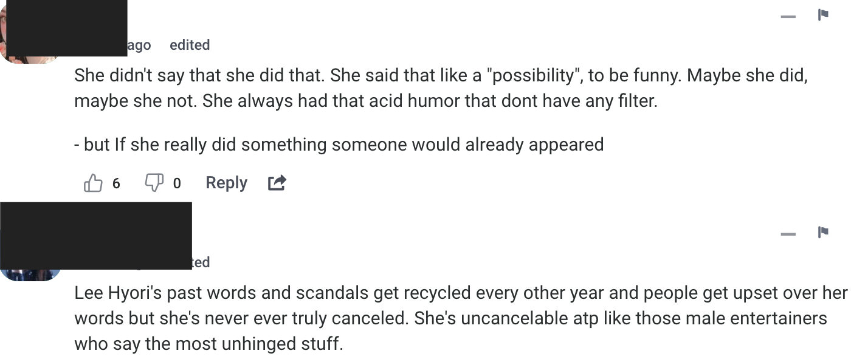
Task: Click the thumbs-down icon under first comment
Action: [153, 183]
